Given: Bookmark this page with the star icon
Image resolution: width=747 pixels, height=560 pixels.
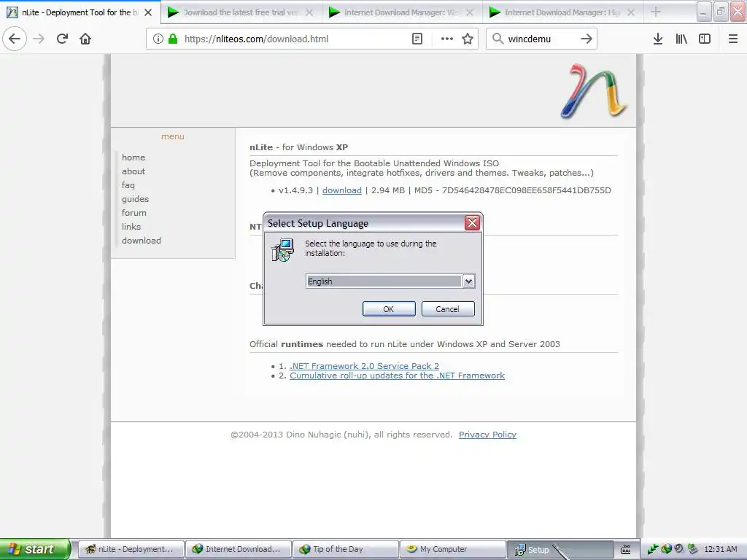Looking at the screenshot, I should click(468, 39).
